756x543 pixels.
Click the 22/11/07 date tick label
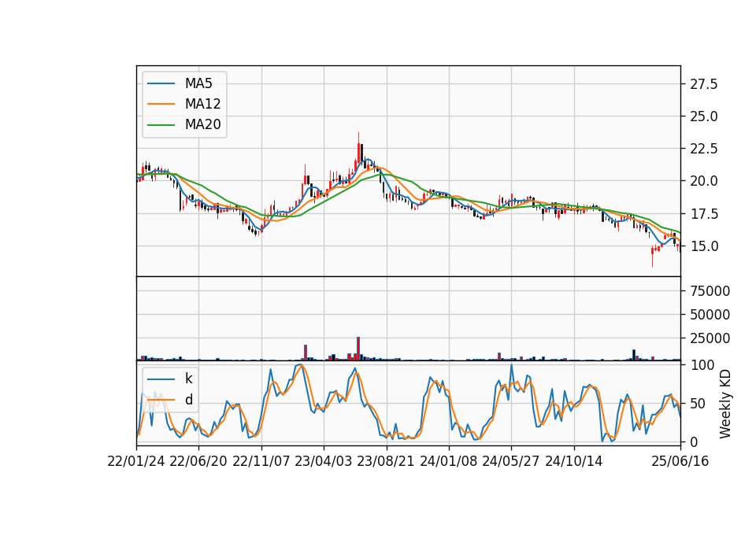pyautogui.click(x=261, y=461)
